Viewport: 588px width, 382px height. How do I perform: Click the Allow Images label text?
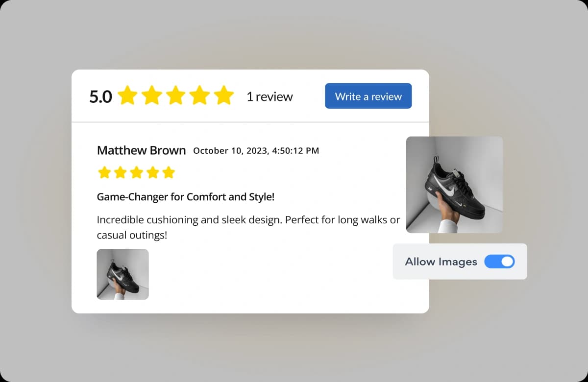coord(441,262)
